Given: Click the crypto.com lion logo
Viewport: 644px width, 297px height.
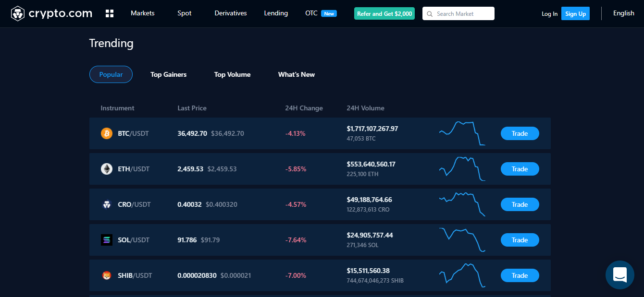Looking at the screenshot, I should (18, 13).
